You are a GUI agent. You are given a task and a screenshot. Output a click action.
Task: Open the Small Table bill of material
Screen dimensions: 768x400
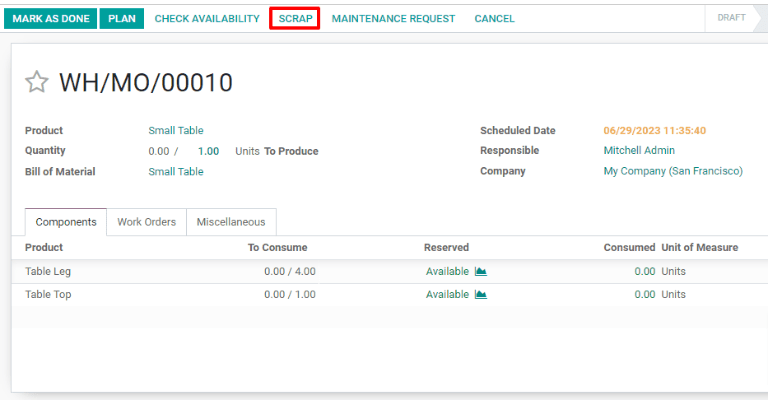[176, 172]
